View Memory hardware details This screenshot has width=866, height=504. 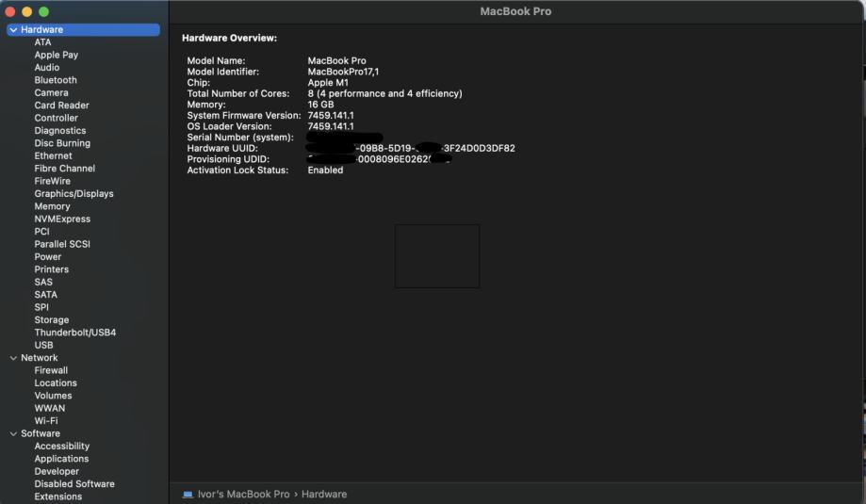click(53, 206)
